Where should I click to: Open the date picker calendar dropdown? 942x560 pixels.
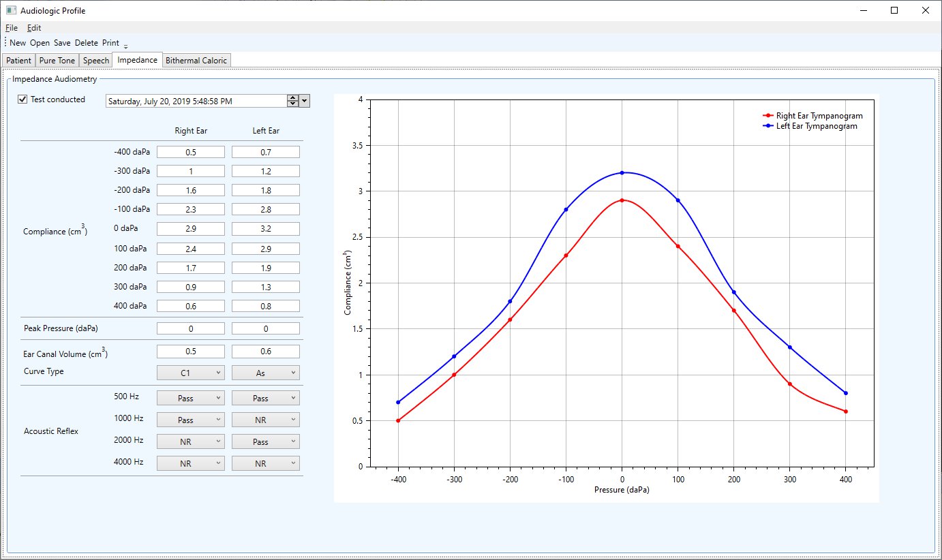305,101
